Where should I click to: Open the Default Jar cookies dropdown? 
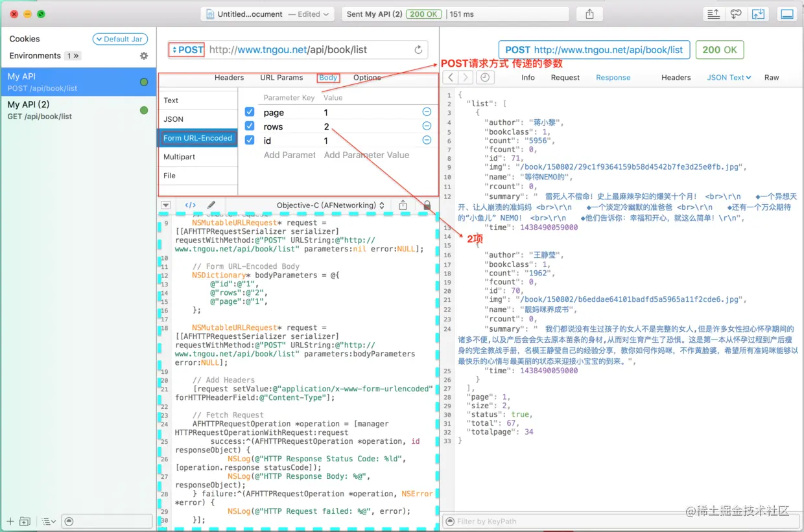[120, 39]
